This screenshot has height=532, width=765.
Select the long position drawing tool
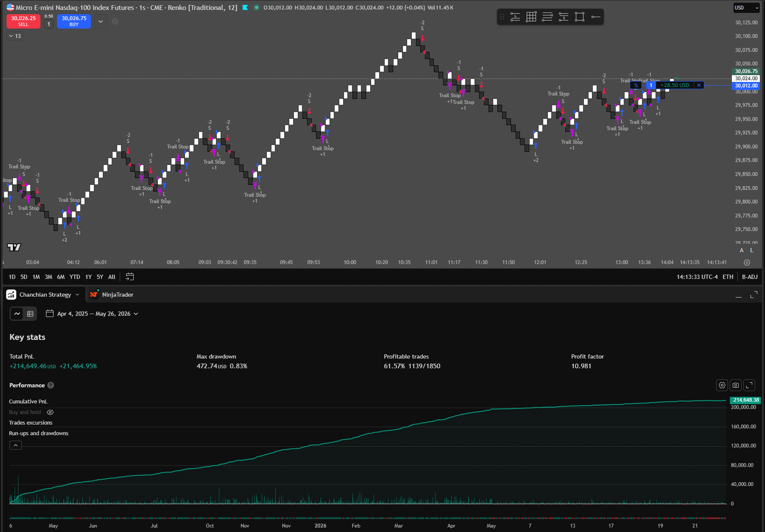click(x=515, y=17)
